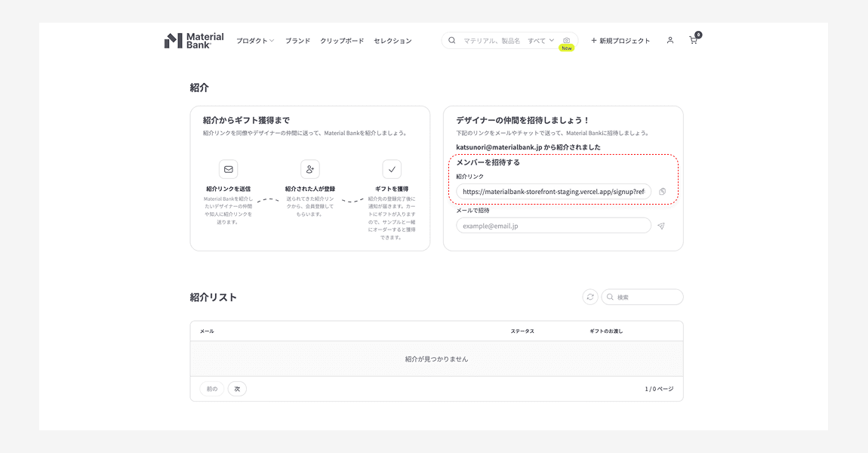Refresh the 紹介リスト table
The width and height of the screenshot is (868, 453).
pos(590,297)
